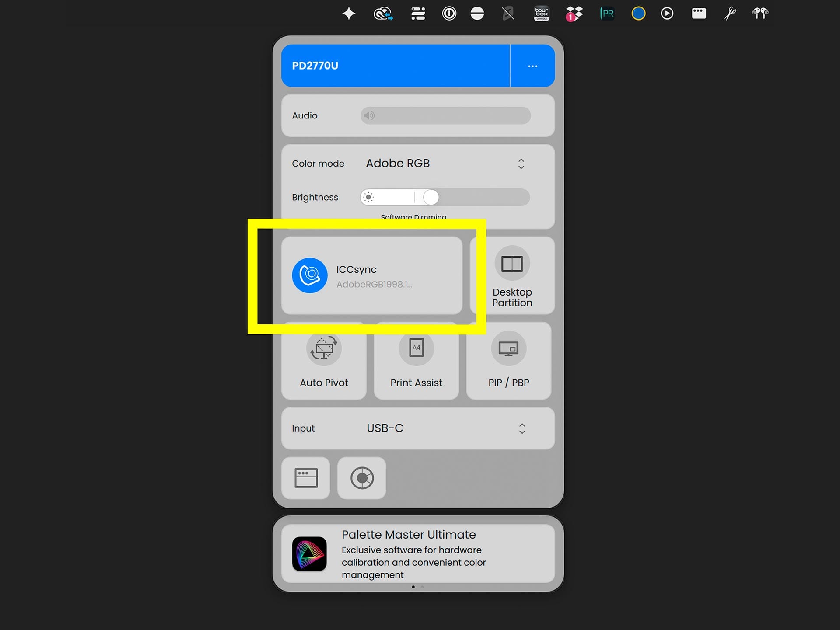Open Print Assist A4 icon
The width and height of the screenshot is (840, 630).
point(416,348)
